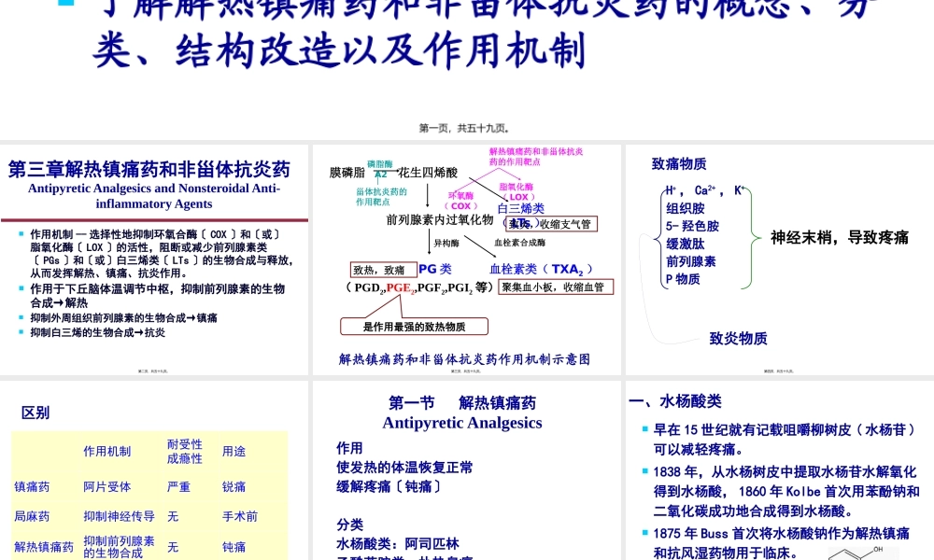
Task: Click the 锐痛 table cell
Action: (x=234, y=487)
